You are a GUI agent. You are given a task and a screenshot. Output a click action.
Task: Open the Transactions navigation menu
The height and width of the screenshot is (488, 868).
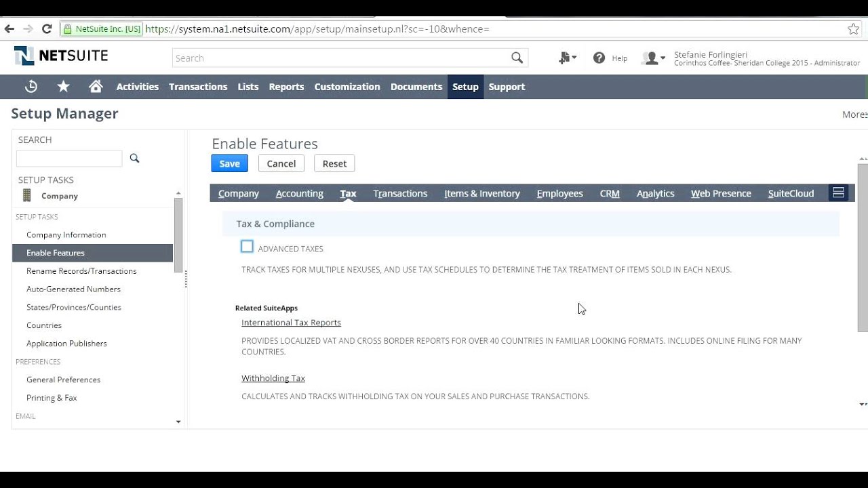click(198, 87)
